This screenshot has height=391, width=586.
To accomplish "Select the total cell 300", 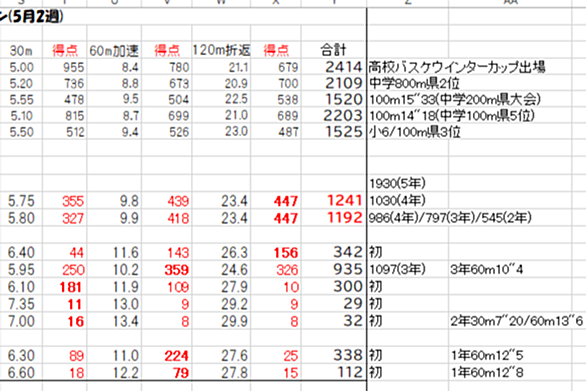I will point(348,286).
